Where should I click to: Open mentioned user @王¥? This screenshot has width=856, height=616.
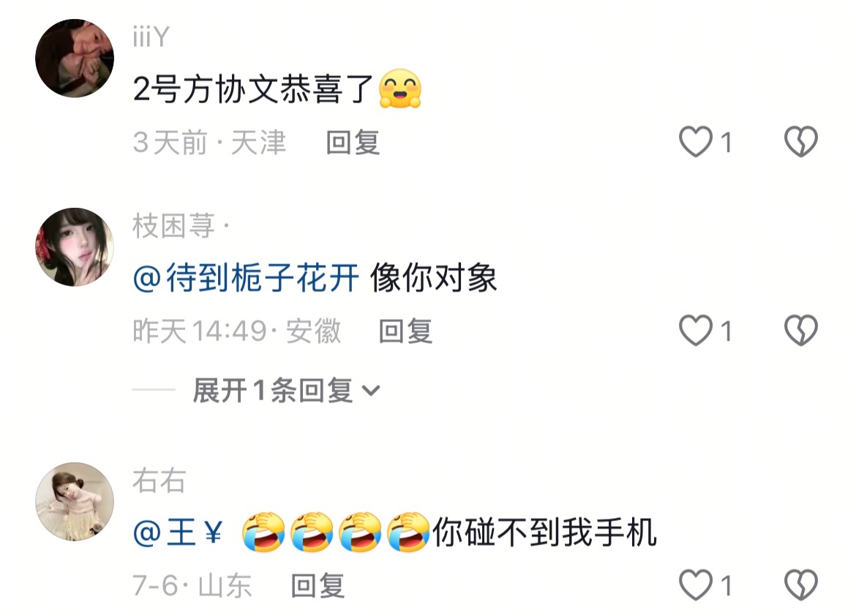click(178, 533)
